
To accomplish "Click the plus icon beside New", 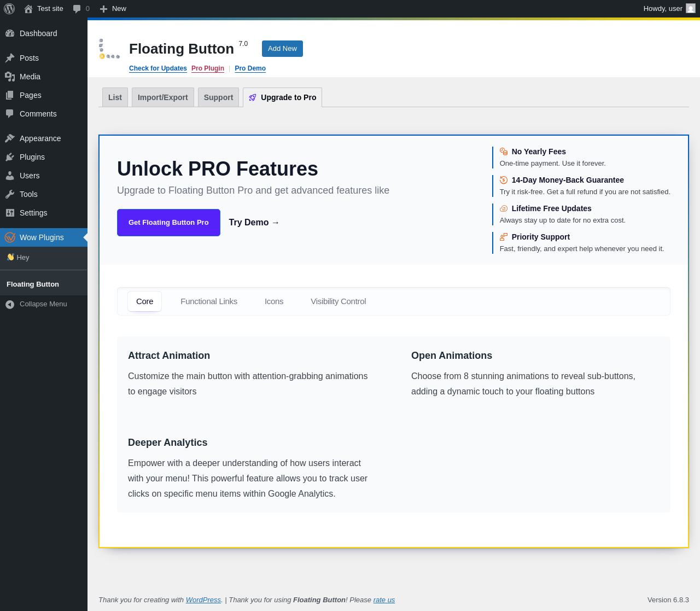I will 103,9.
